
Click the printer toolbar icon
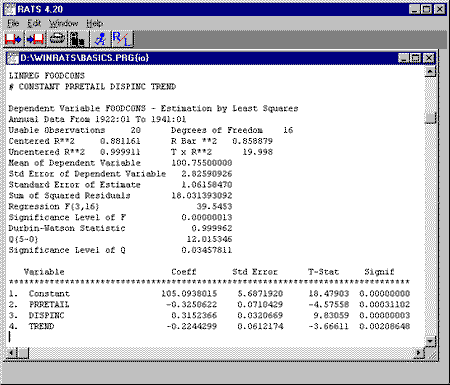(57, 39)
